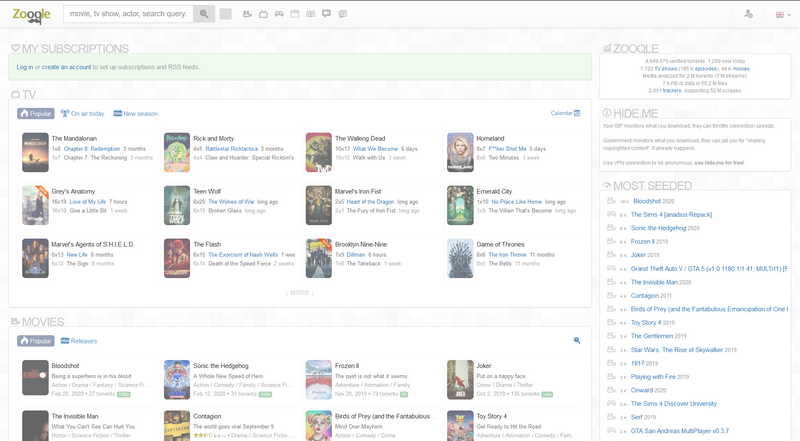
Task: Click the Zooqle logo
Action: pos(31,15)
